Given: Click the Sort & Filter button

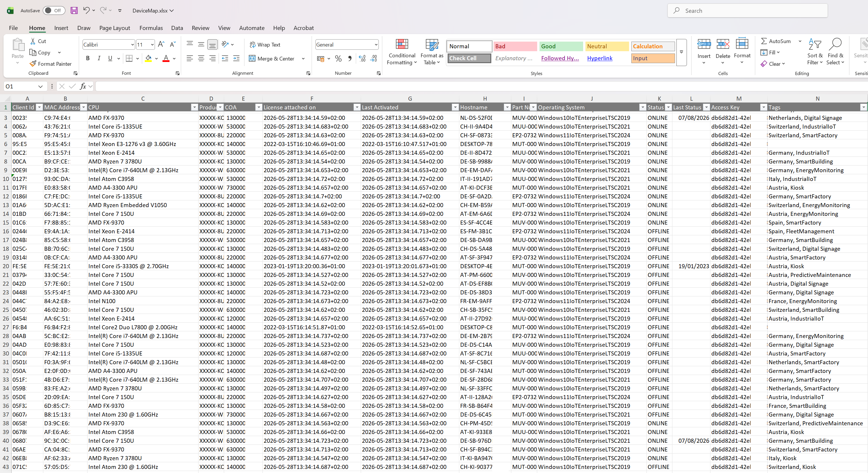Looking at the screenshot, I should coord(815,51).
